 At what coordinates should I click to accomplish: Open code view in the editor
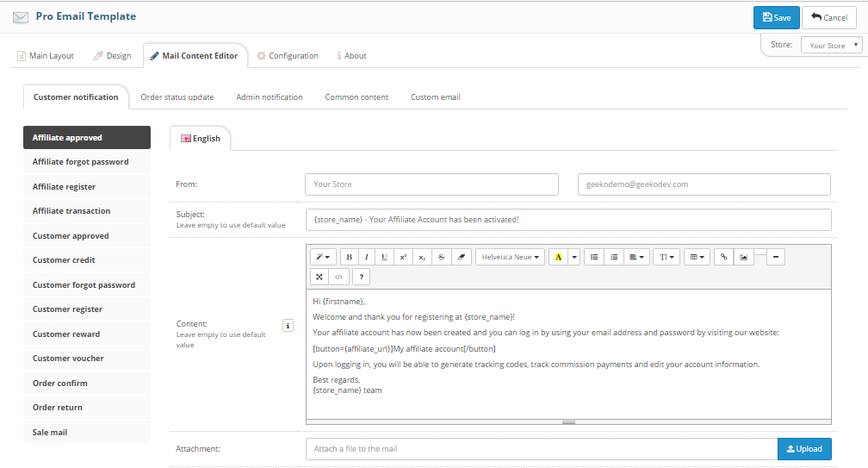339,277
